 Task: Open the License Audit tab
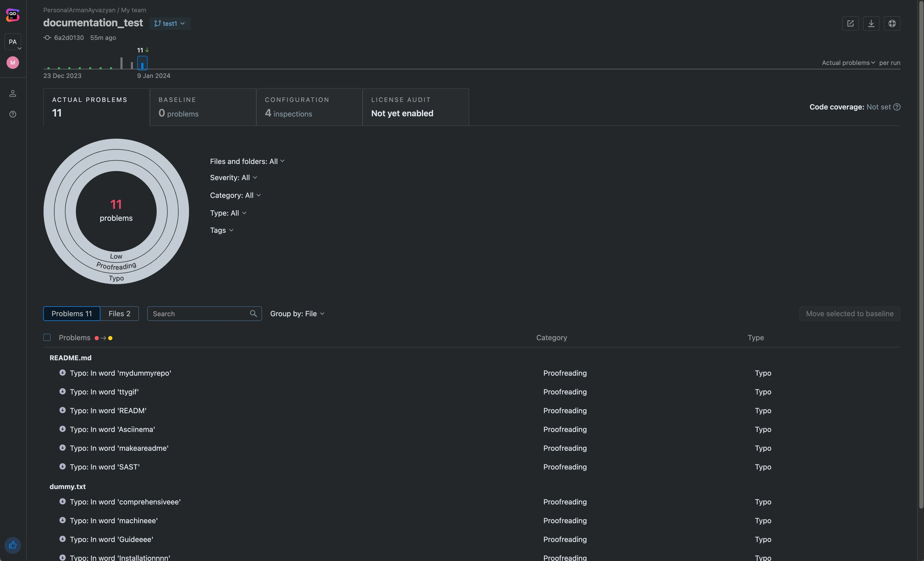[x=416, y=107]
